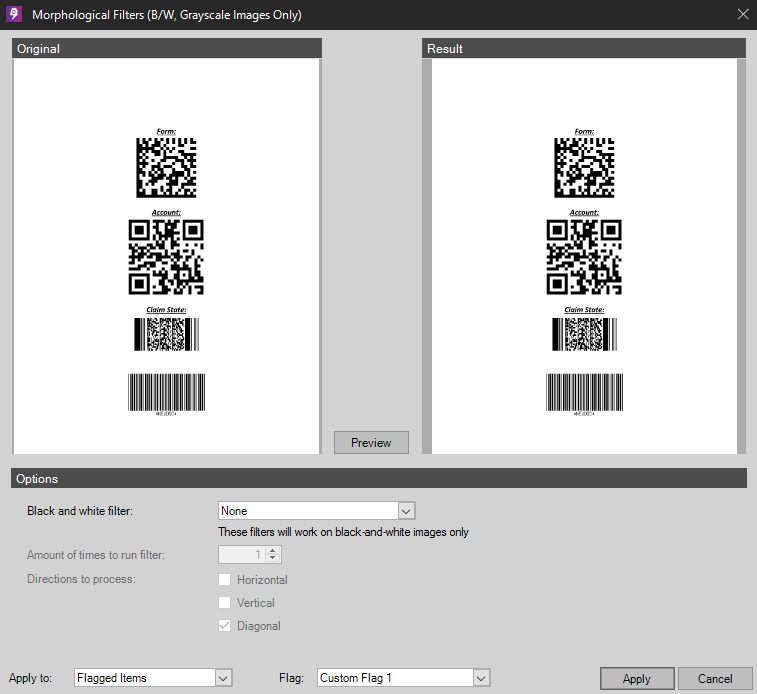Click the Account QR code in Original pane
This screenshot has width=757, height=694.
click(x=166, y=256)
